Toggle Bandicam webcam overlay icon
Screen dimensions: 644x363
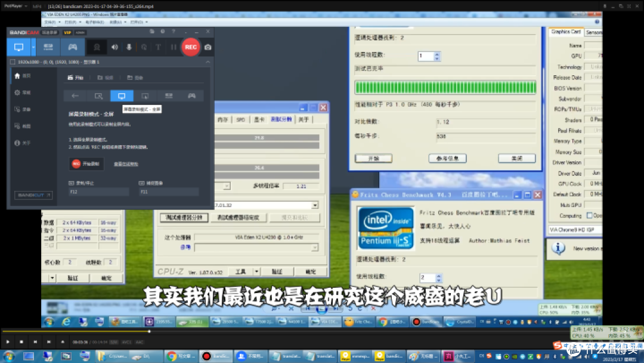[x=97, y=47]
